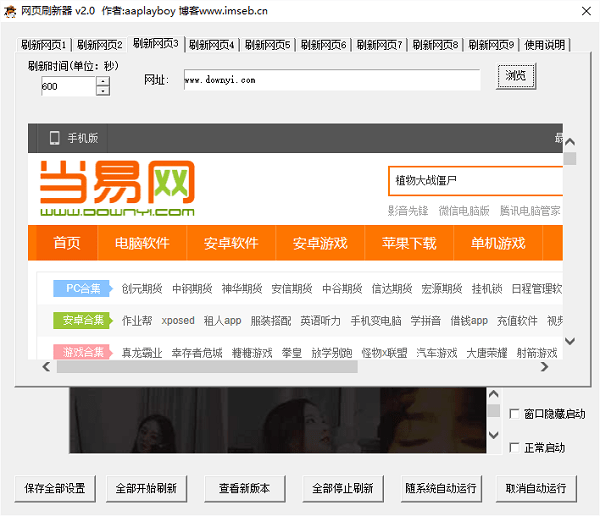This screenshot has height=516, width=600.
Task: Click the lower panel scrollbar thumb
Action: point(494,410)
